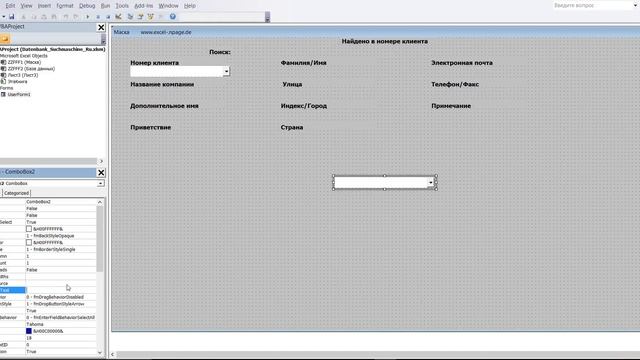Select the Маска page tab on the form
The width and height of the screenshot is (640, 360).
click(x=121, y=32)
